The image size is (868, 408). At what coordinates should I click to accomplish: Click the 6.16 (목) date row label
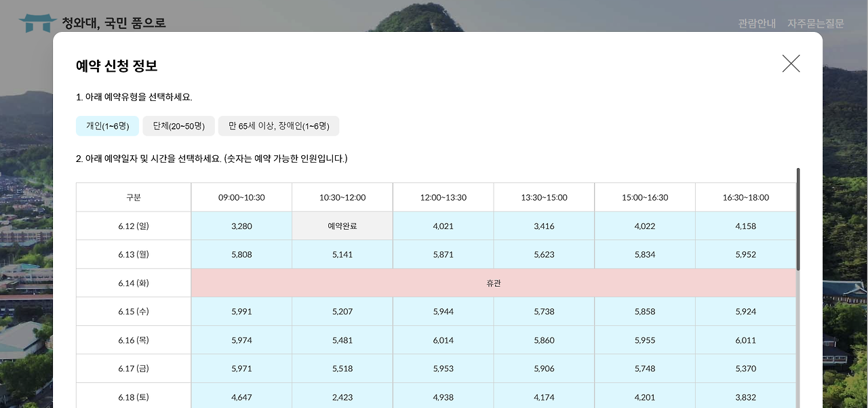coord(134,340)
